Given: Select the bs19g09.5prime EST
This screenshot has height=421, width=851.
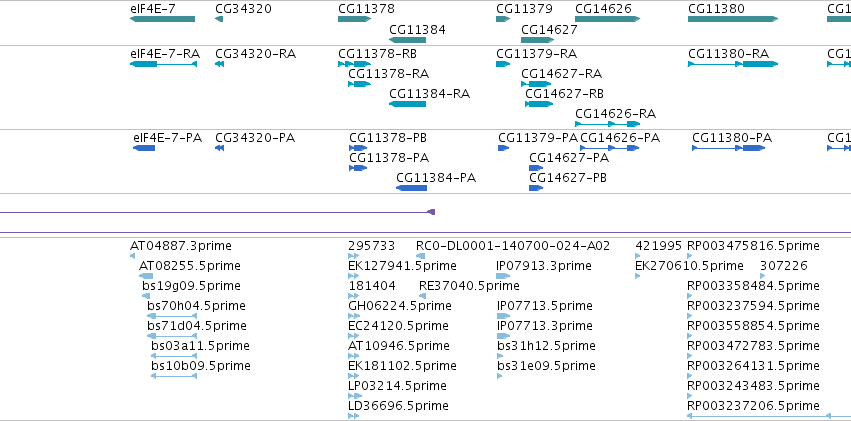Looking at the screenshot, I should 146,296.
